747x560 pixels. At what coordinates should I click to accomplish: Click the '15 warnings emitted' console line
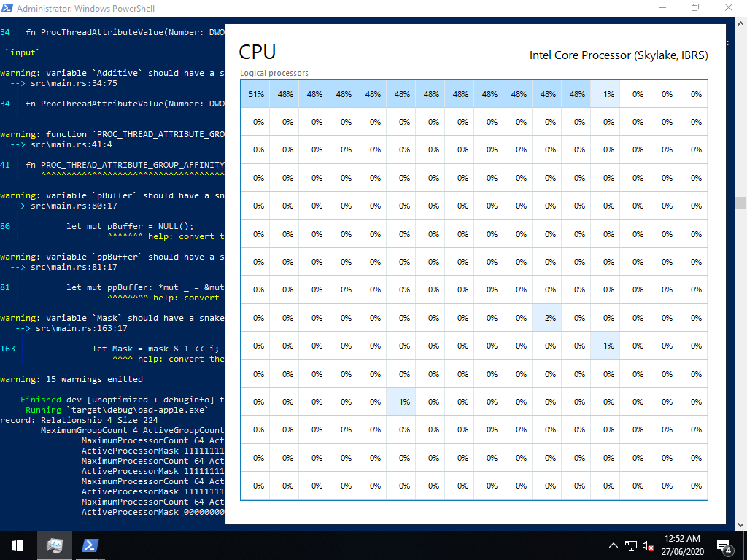71,379
